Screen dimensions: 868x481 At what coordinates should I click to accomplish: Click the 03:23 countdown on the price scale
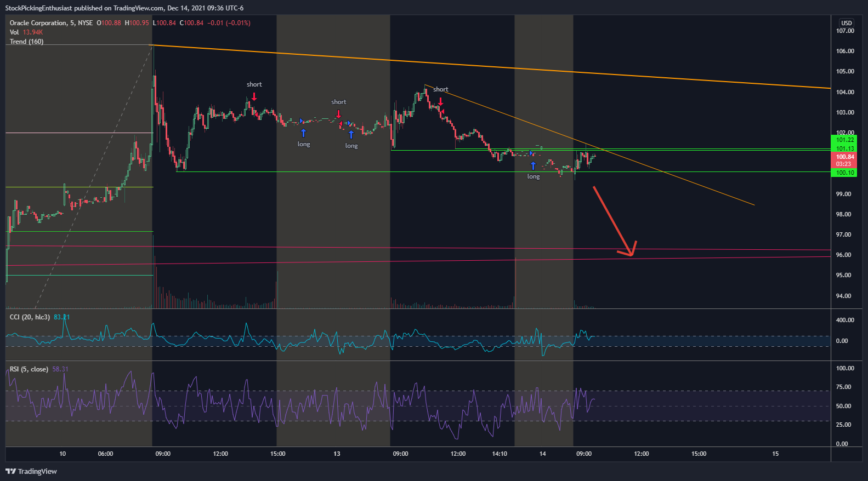click(x=843, y=164)
